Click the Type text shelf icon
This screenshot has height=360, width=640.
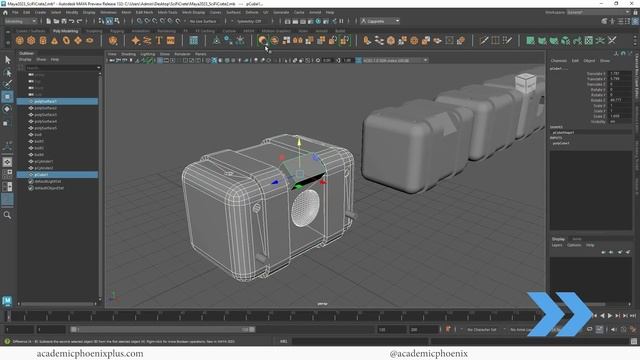point(159,40)
